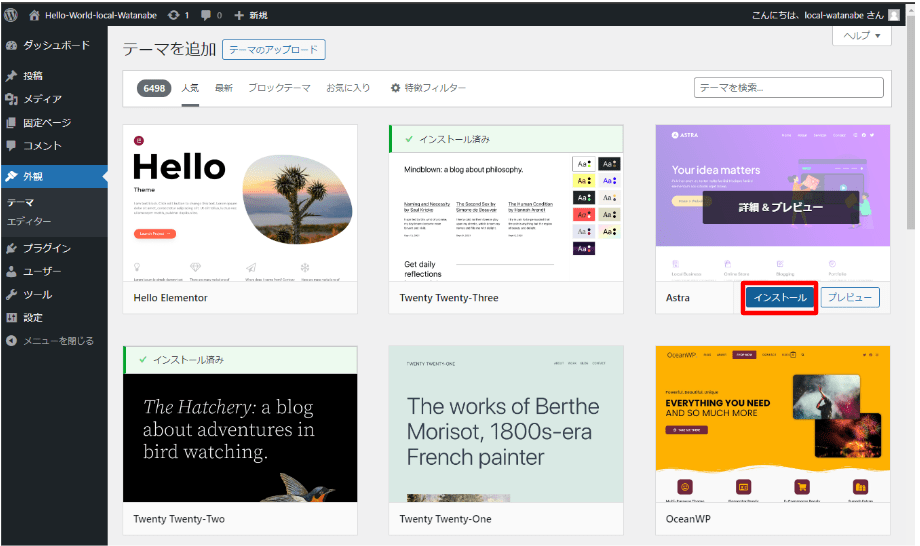Select 外観 (Appearance) menu
920x546 pixels.
pos(54,177)
